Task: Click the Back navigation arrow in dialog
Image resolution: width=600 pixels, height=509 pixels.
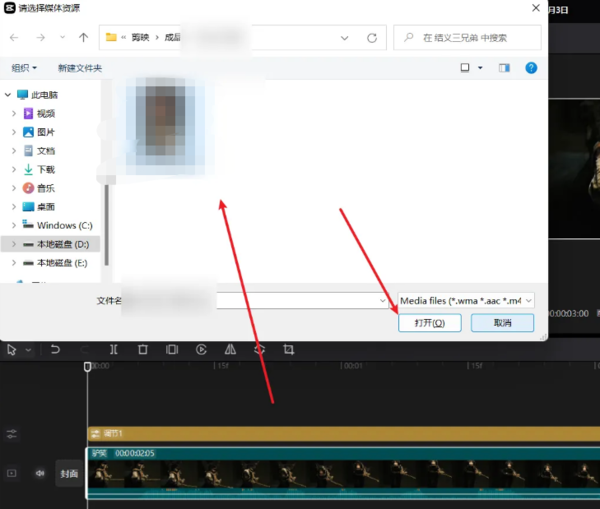Action: point(14,38)
